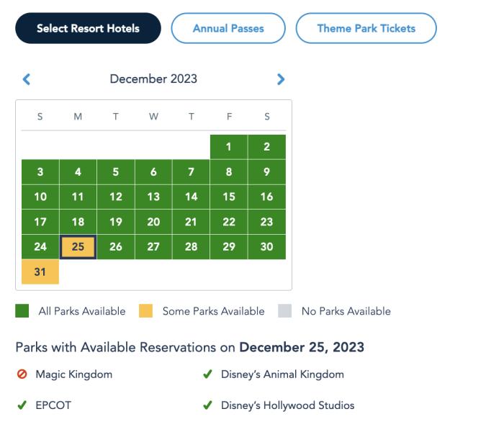Select December 25 on the calendar

click(x=78, y=247)
